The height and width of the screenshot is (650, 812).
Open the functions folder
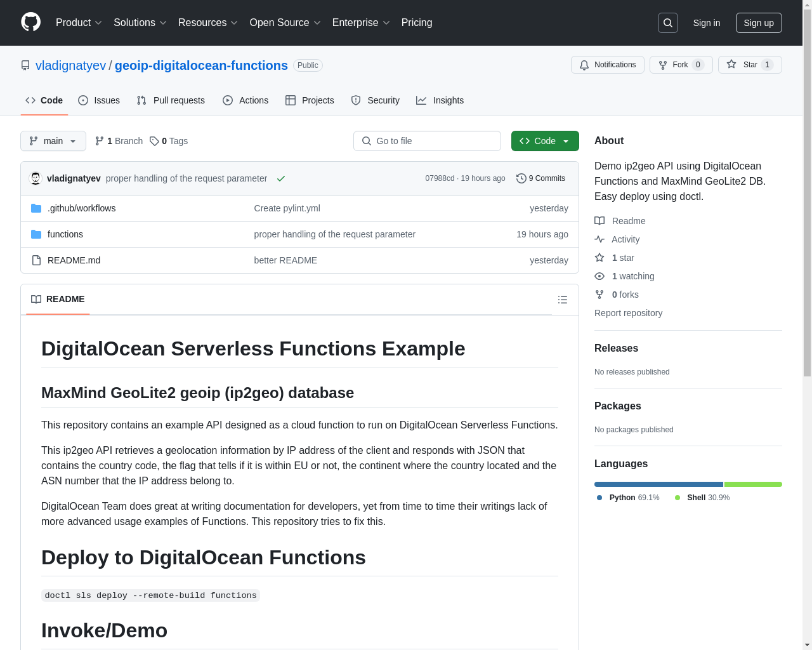click(65, 234)
